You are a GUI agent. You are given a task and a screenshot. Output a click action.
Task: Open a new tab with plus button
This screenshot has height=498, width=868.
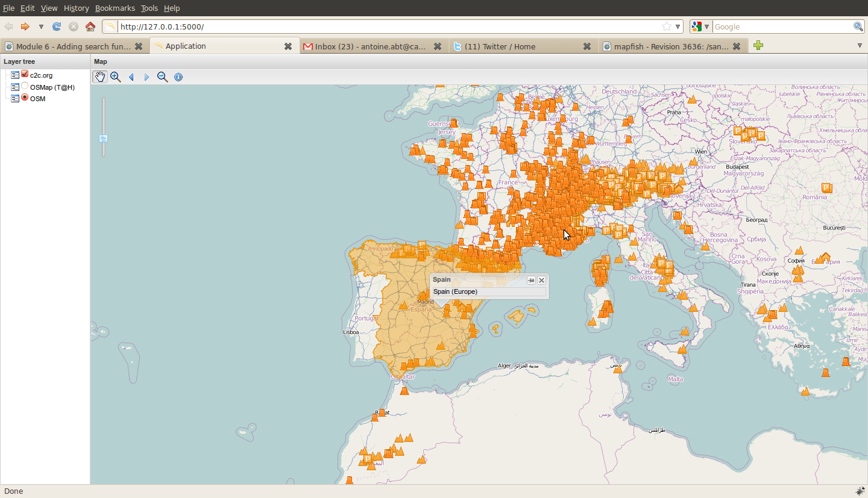(758, 46)
